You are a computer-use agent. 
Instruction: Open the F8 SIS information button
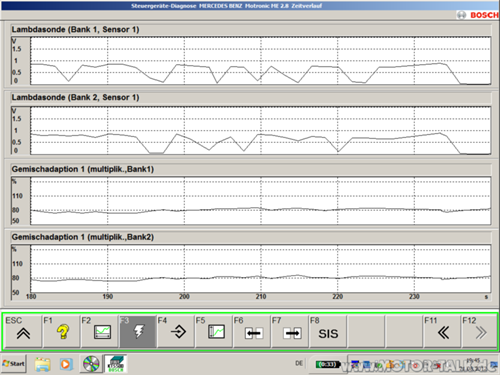pos(328,331)
